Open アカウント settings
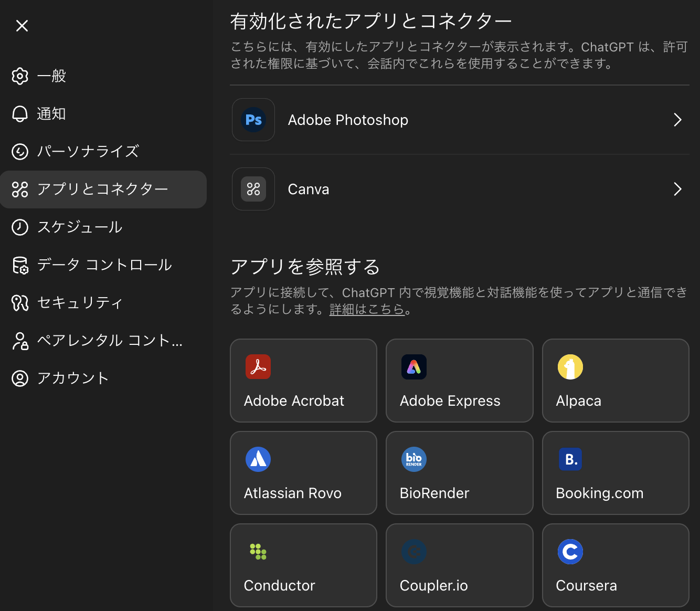The height and width of the screenshot is (611, 700). 73,378
